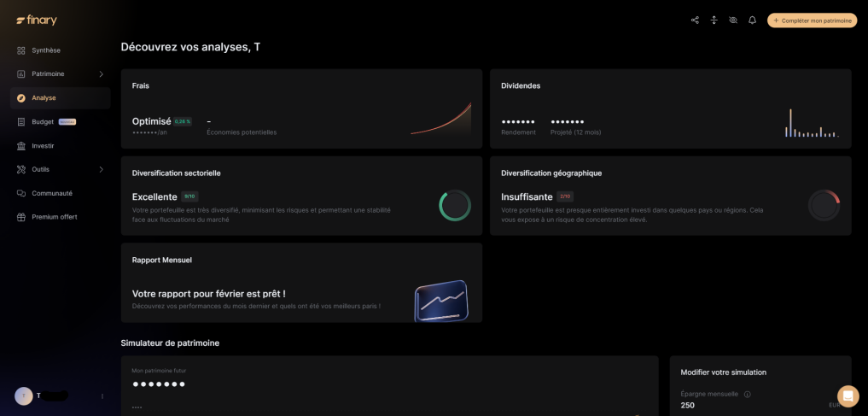Screen dimensions: 868x416
Task: Select Investir in the sidebar
Action: click(x=43, y=145)
